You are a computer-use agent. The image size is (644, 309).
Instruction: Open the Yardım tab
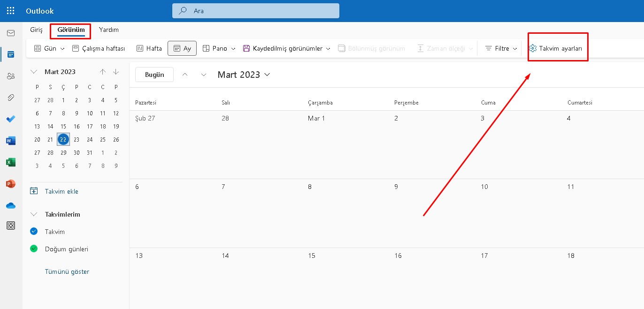[x=108, y=30]
